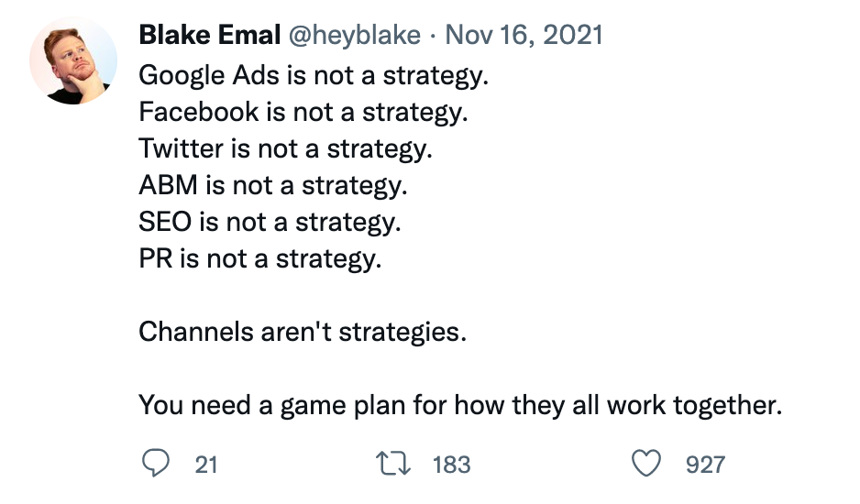Click the 'ABM is not a strategy.' line
Screen dimensions: 860x504
(272, 185)
